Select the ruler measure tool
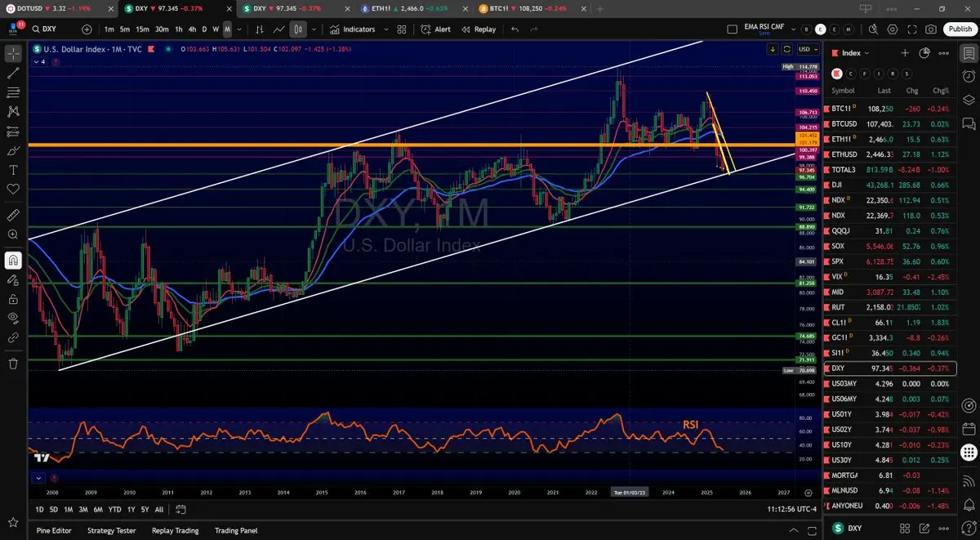 pyautogui.click(x=13, y=216)
